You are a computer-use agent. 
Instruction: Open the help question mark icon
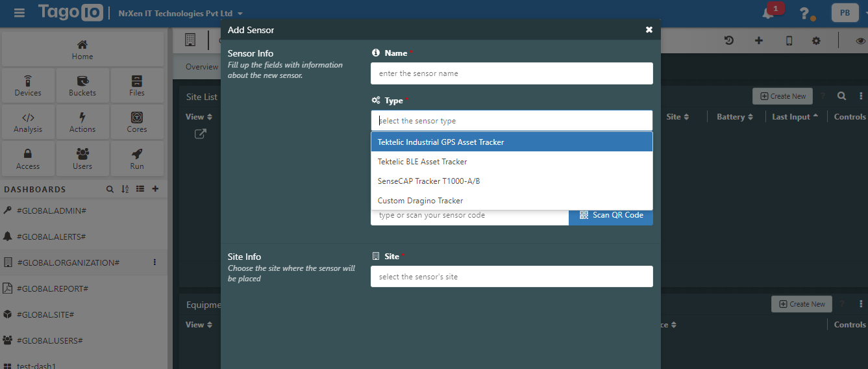point(804,13)
